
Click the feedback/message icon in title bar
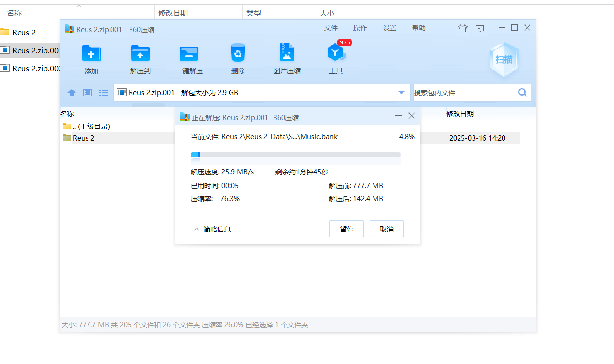[480, 28]
